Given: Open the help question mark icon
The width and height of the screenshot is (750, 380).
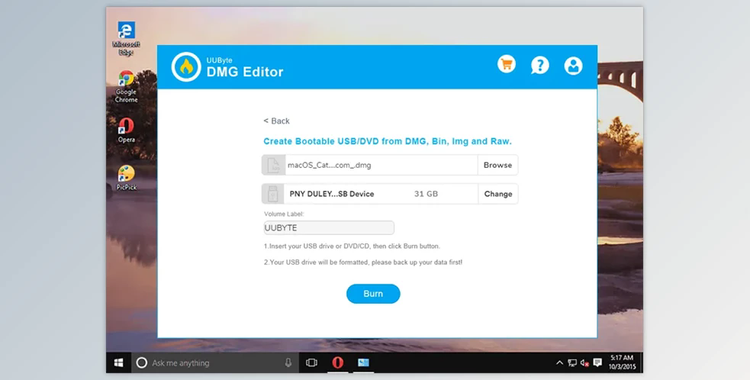Looking at the screenshot, I should 540,65.
